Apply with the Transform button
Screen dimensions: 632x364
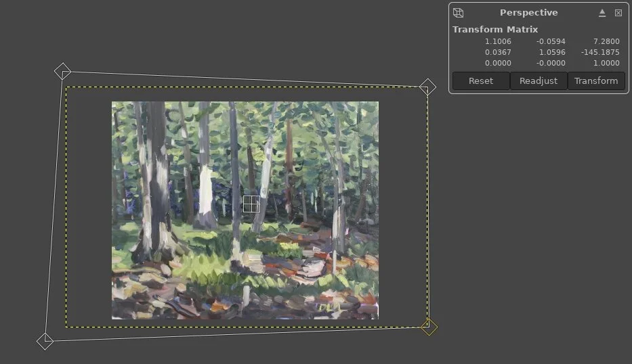click(x=596, y=81)
